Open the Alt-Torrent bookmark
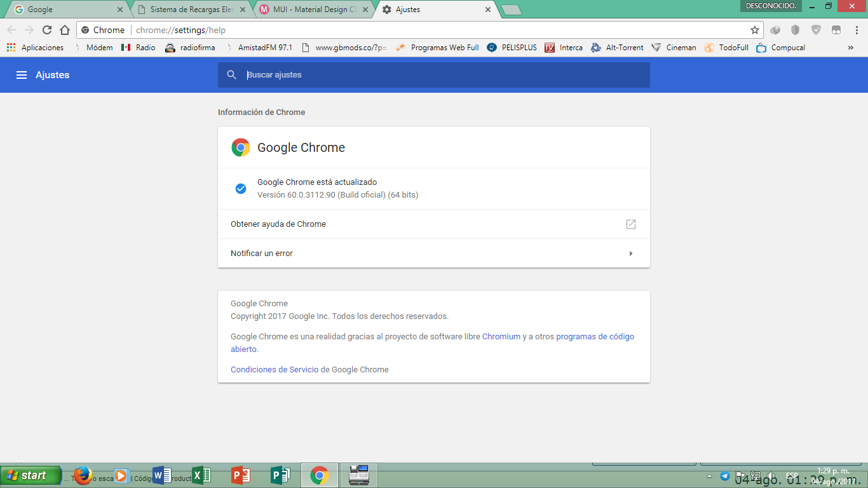Screen dimensions: 868x488 point(617,48)
